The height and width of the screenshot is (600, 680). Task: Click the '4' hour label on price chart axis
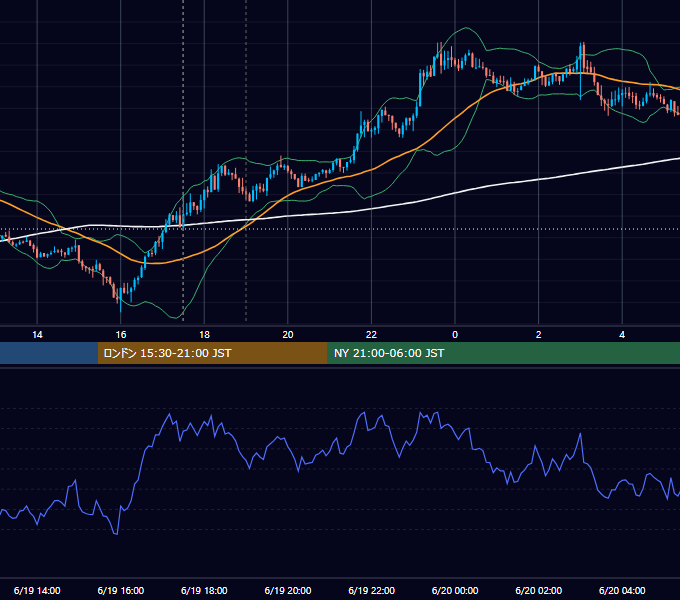(622, 335)
